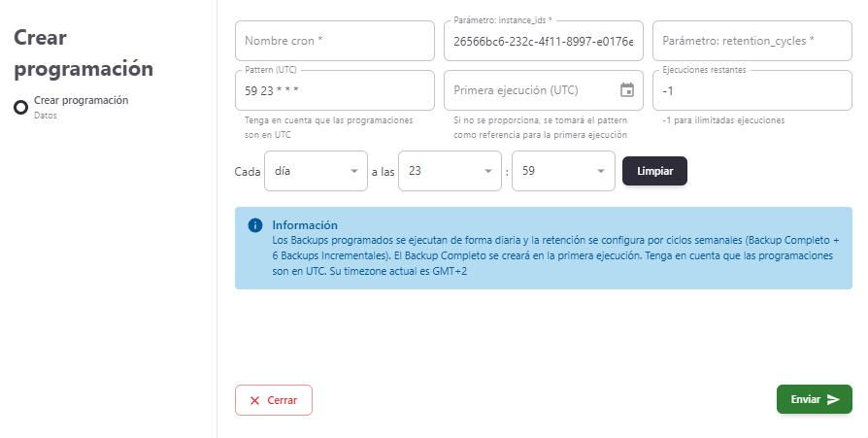Click the Información banner heading
Image resolution: width=868 pixels, height=438 pixels.
305,225
